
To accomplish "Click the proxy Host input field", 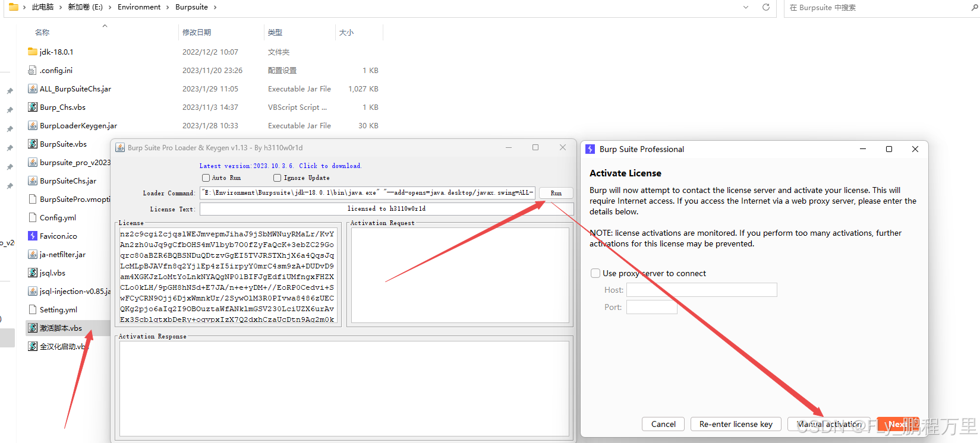I will 702,290.
